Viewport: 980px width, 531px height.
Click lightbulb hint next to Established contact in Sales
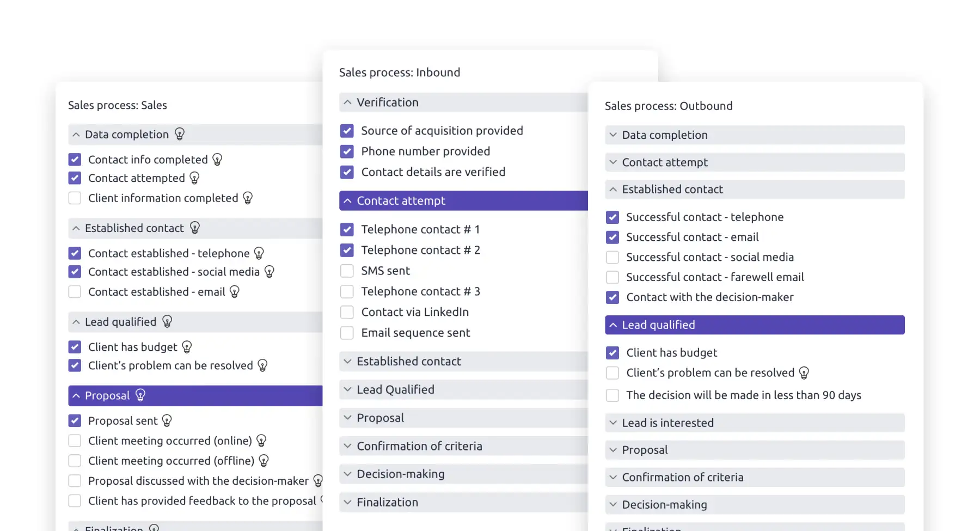(x=195, y=228)
